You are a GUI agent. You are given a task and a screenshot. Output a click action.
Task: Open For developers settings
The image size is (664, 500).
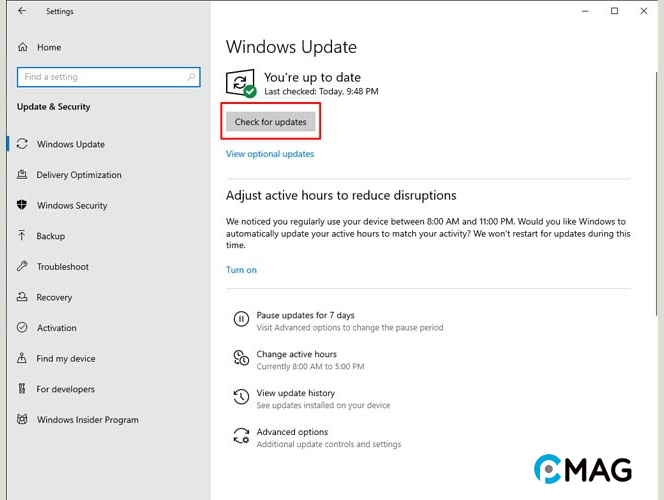point(65,389)
